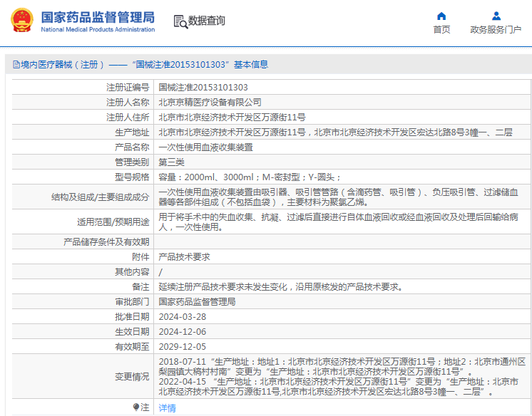Click the 型号规格 label
Screen dimensions: 532x416
click(132, 177)
